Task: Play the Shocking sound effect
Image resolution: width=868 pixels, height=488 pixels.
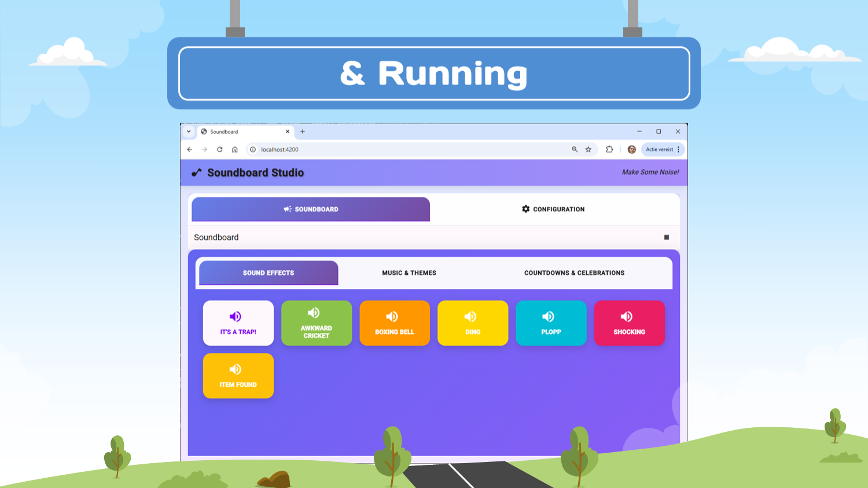Action: (629, 323)
